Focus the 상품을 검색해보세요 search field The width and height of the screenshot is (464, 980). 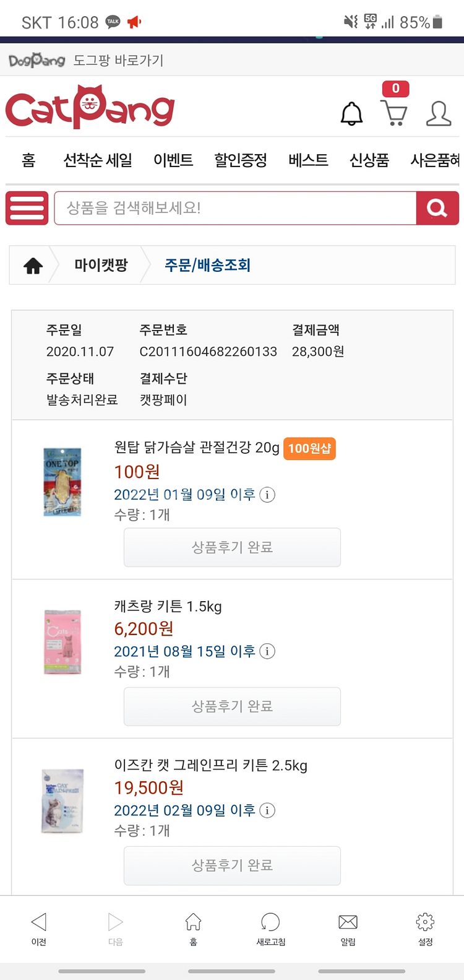coord(235,208)
